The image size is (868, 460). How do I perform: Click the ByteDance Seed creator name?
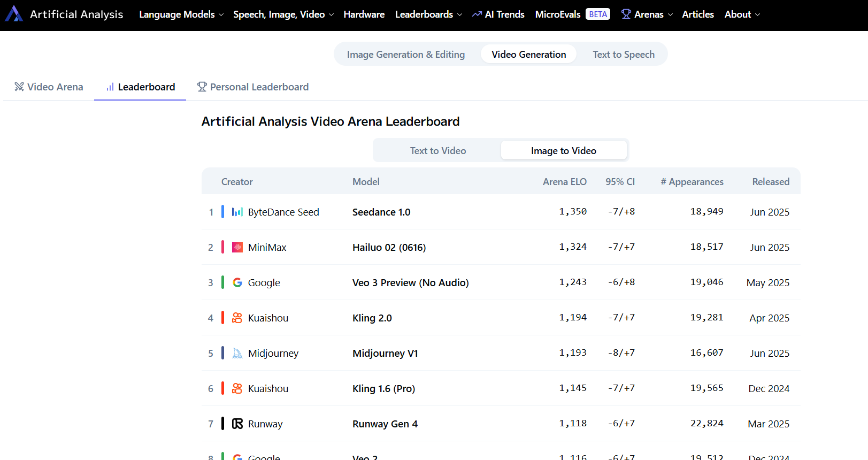283,212
